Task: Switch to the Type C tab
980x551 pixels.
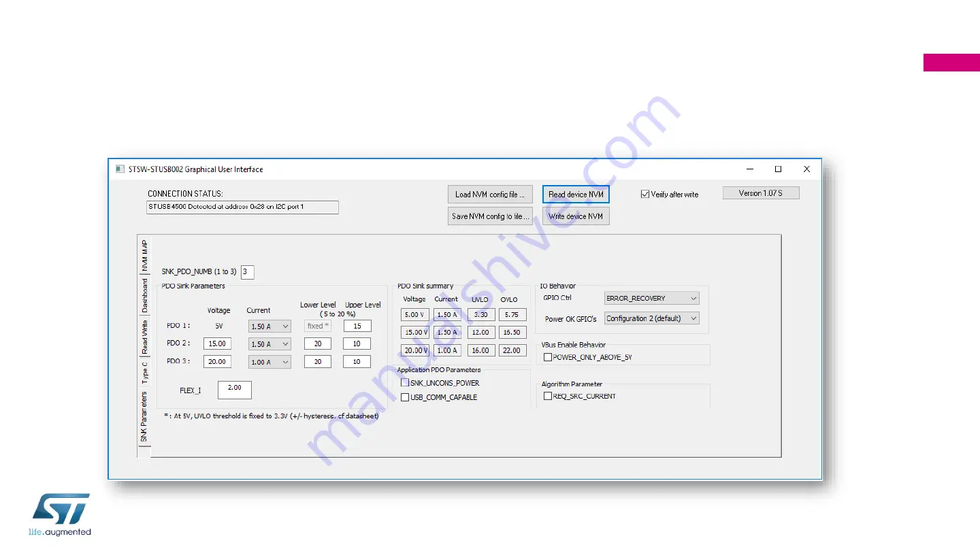Action: [x=144, y=373]
